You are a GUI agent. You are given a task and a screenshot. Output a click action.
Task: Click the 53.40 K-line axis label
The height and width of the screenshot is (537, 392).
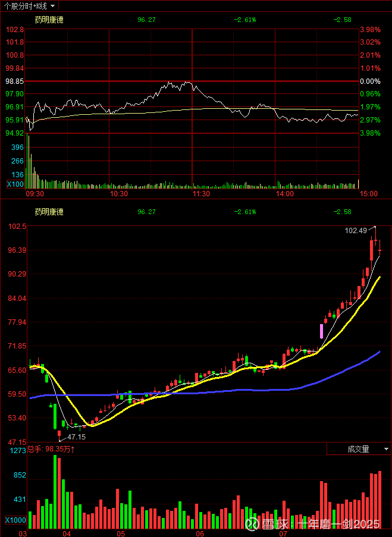point(17,418)
